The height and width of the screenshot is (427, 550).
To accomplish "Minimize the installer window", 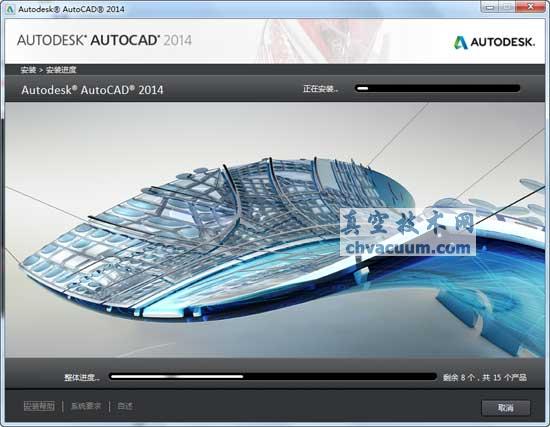I will [490, 7].
